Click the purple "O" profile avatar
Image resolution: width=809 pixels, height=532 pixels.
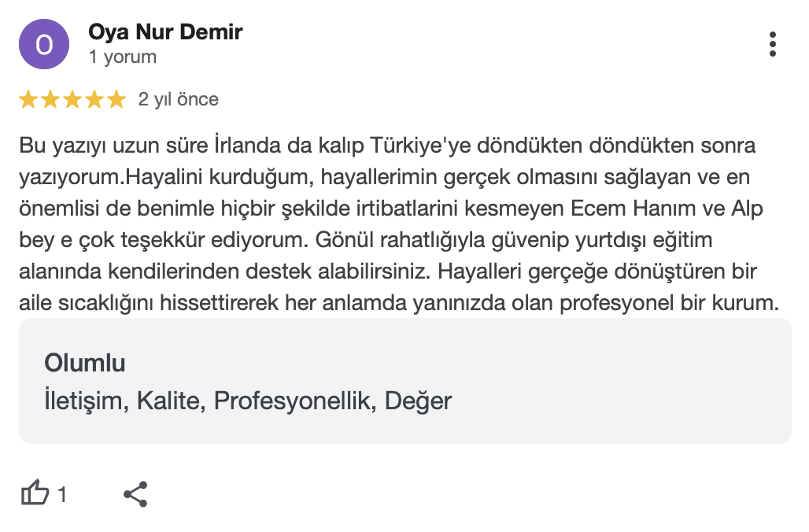(45, 44)
